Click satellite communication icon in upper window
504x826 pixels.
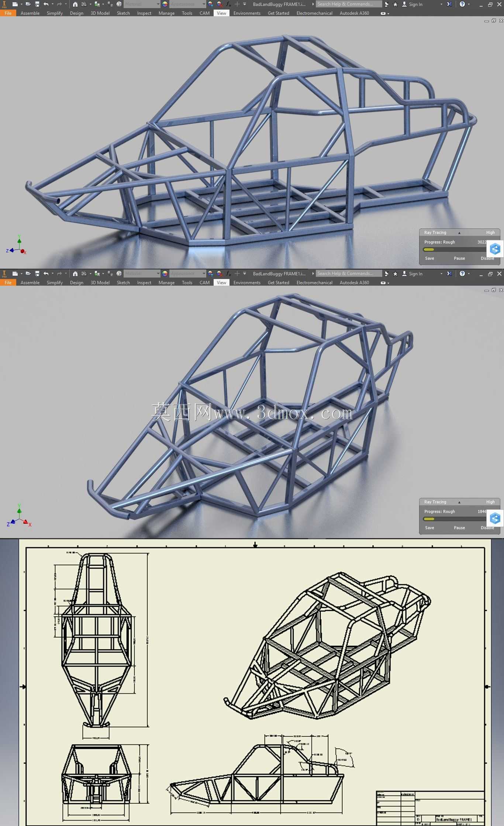(x=386, y=4)
